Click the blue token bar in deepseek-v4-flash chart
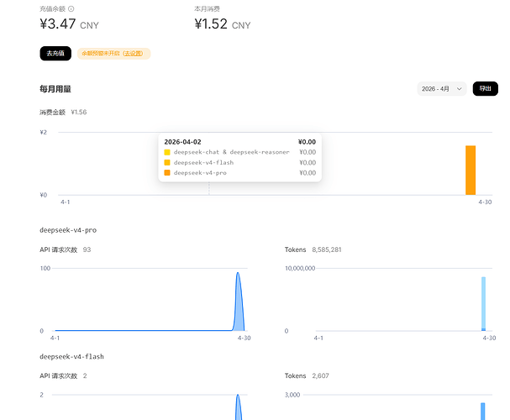The height and width of the screenshot is (420, 510). 482,412
